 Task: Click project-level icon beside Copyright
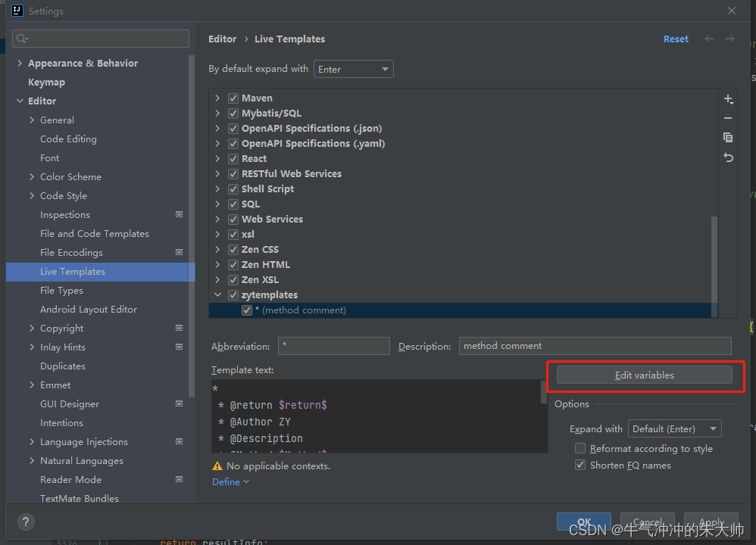(x=179, y=329)
